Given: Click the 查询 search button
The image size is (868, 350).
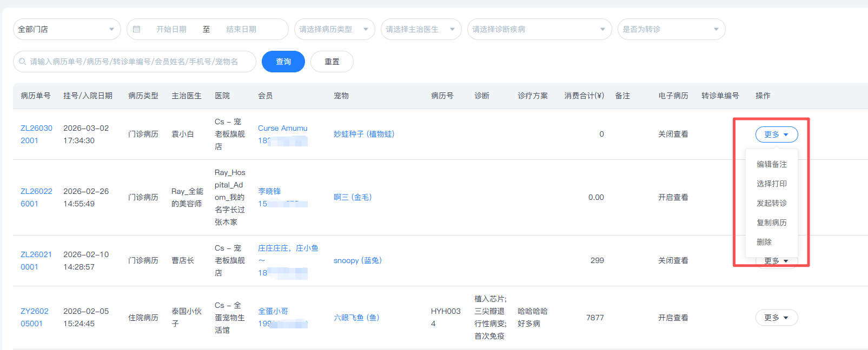Looking at the screenshot, I should click(283, 62).
